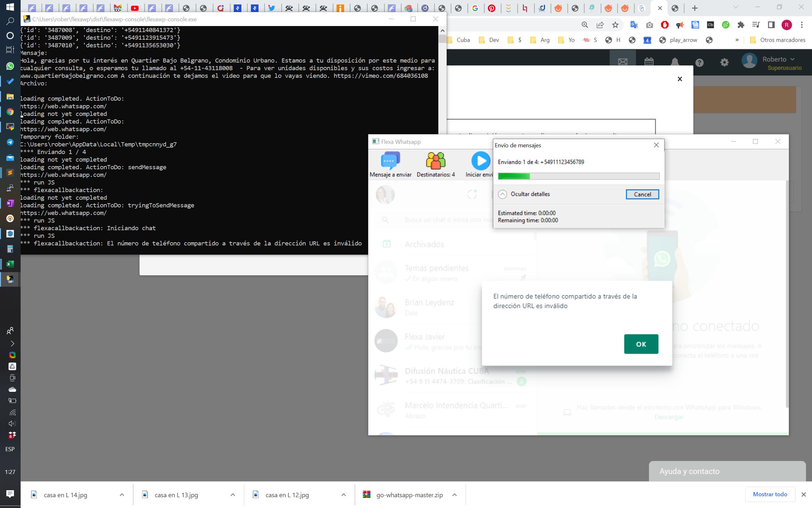Confirm invalid phone number alert with OK
The image size is (812, 508).
[x=641, y=344]
